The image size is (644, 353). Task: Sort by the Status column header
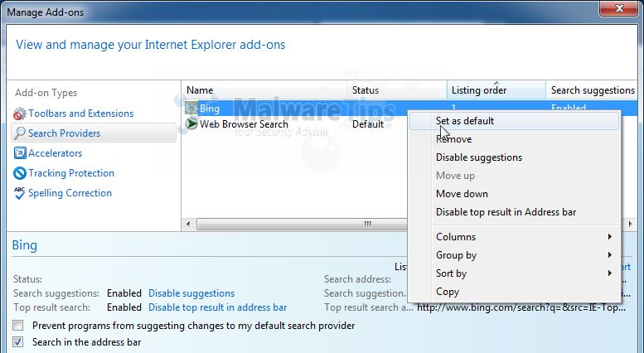[397, 89]
